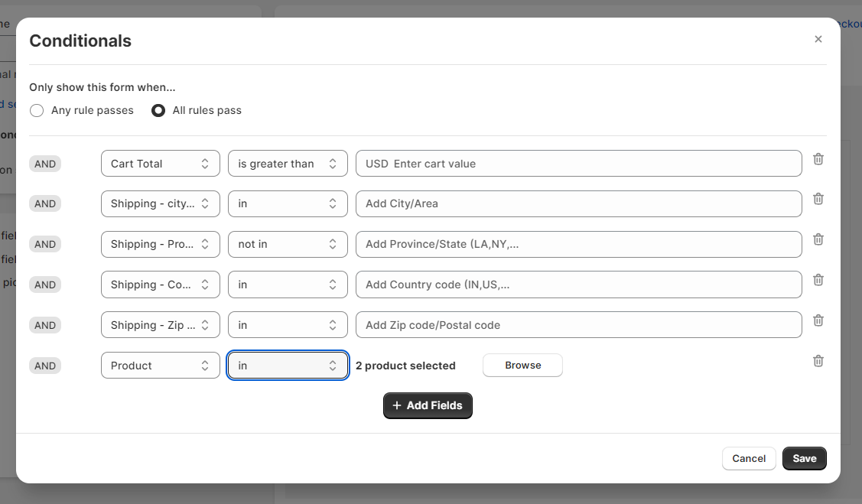Remove the Shipping city rule via trash icon

818,199
